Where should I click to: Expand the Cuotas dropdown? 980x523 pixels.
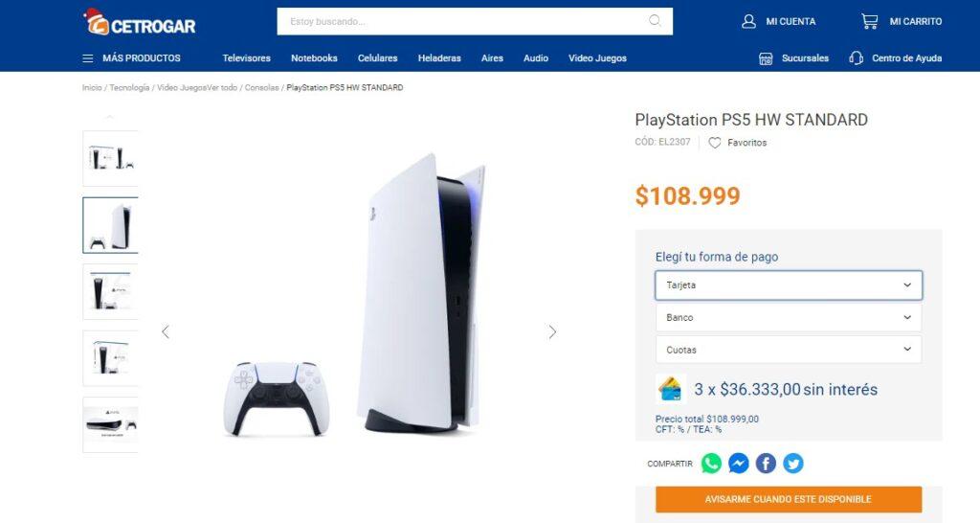(x=789, y=350)
